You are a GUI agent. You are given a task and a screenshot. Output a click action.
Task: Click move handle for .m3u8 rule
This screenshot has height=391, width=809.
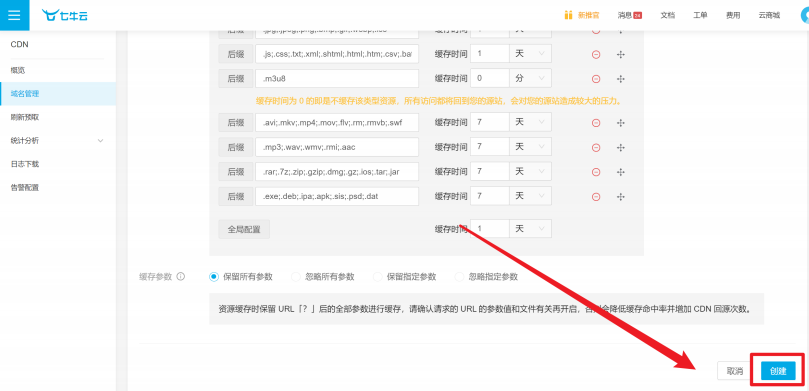click(621, 78)
